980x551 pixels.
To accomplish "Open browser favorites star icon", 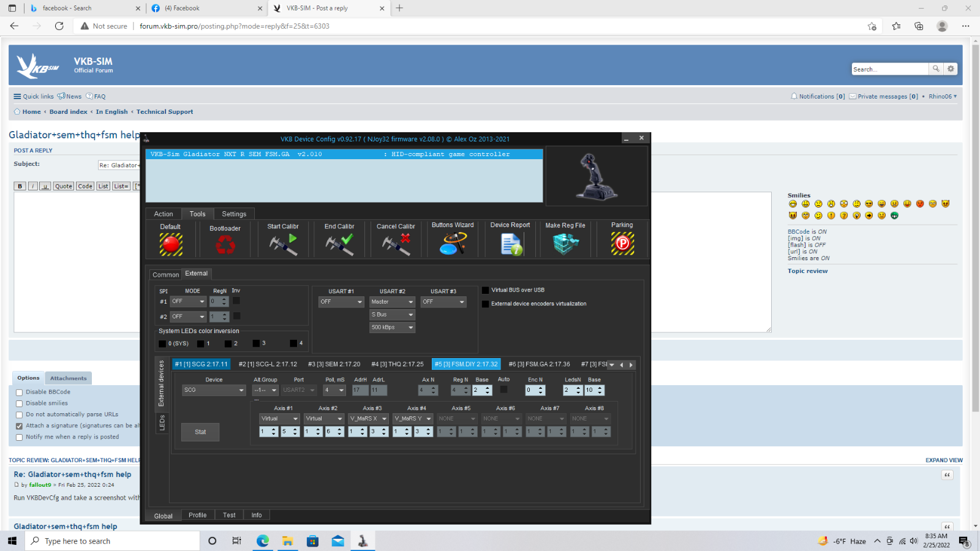I will (x=896, y=26).
